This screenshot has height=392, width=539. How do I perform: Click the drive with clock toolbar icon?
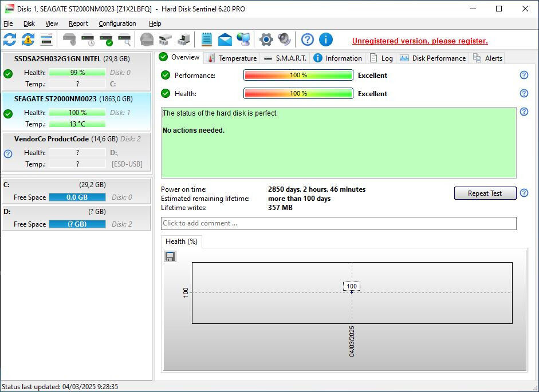[88, 39]
